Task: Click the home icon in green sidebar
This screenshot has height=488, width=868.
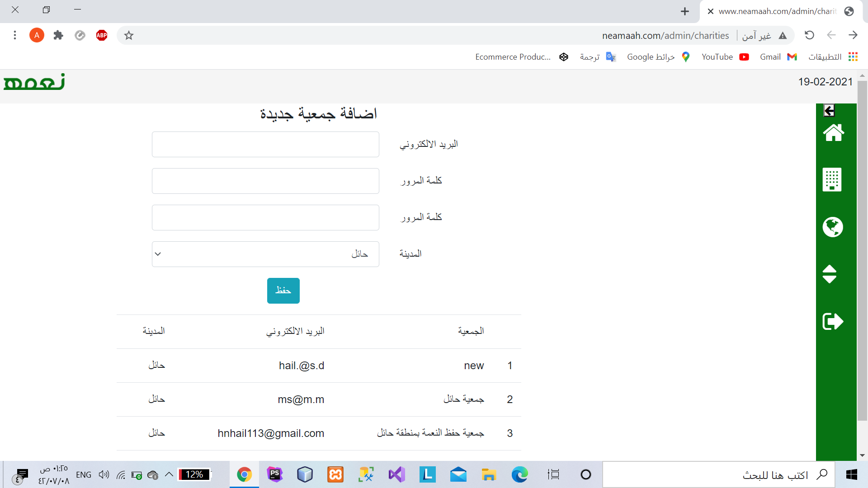Action: click(x=833, y=133)
